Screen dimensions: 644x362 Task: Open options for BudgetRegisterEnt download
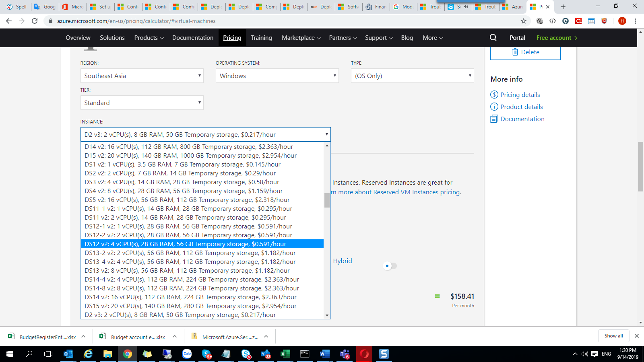click(x=83, y=337)
